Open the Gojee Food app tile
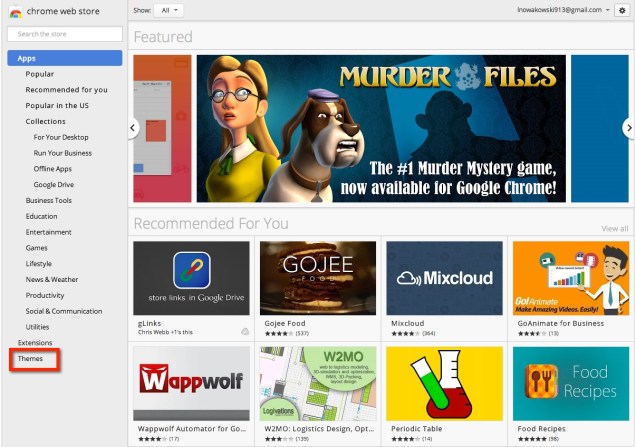The height and width of the screenshot is (447, 636). point(317,277)
